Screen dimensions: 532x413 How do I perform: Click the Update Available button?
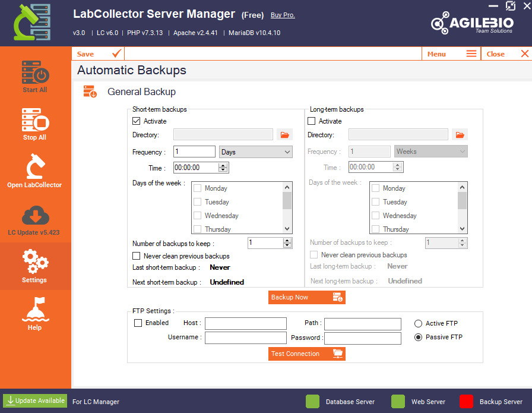(x=35, y=401)
